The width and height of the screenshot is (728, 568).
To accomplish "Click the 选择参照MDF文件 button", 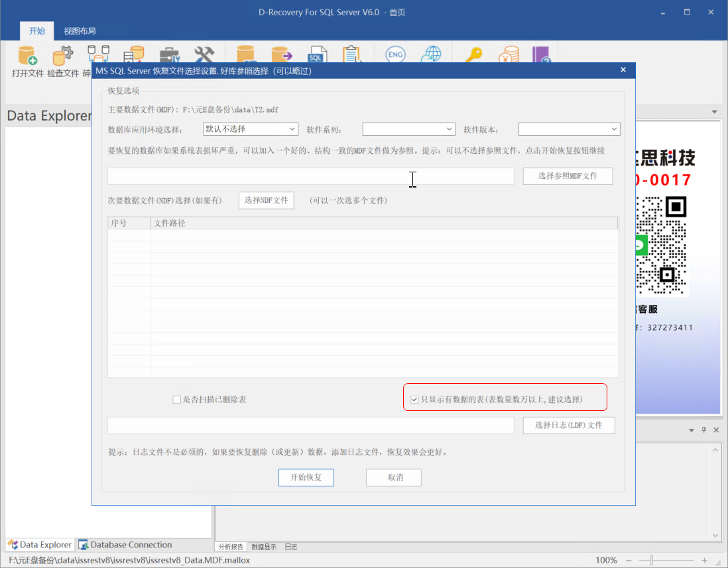I will click(x=568, y=176).
